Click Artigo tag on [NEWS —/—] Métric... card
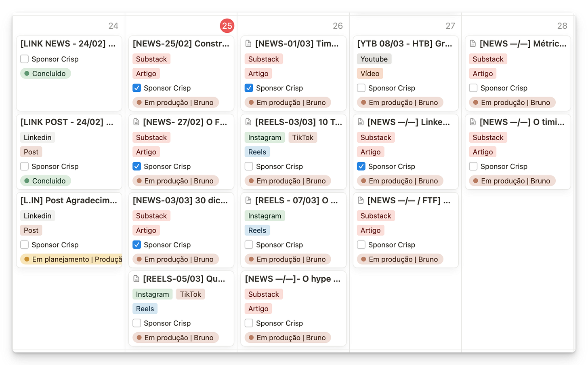This screenshot has height=365, width=588. pos(483,74)
